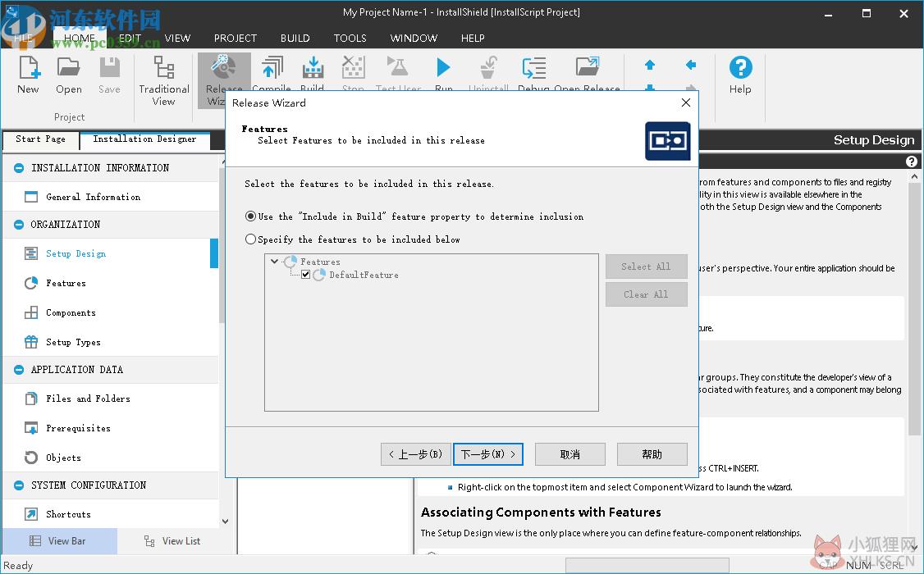924x574 pixels.
Task: Collapse the APPLICATION DATA section
Action: (19, 370)
